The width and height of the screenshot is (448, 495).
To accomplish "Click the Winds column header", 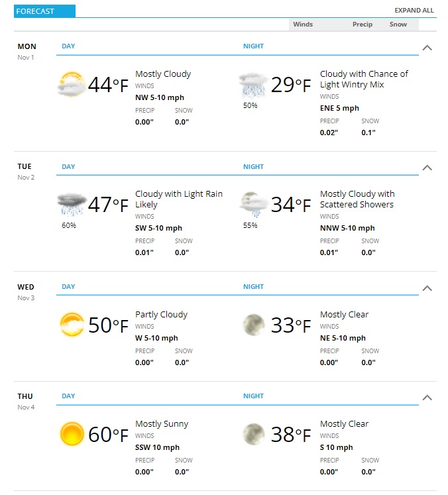I will tap(303, 25).
